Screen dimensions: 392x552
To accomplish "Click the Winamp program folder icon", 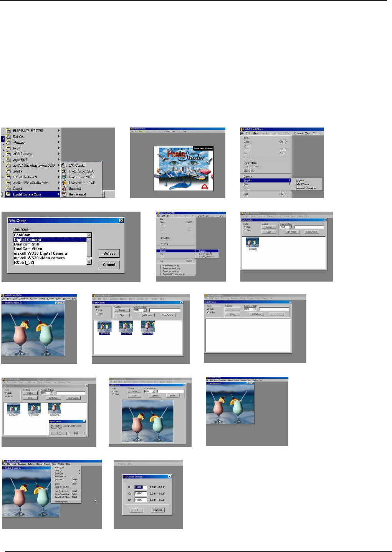I will click(8, 142).
